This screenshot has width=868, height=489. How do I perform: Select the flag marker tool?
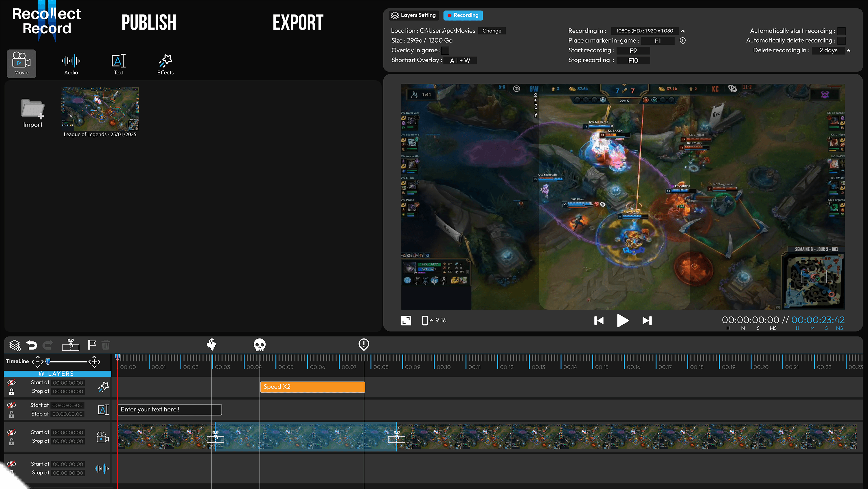(92, 345)
